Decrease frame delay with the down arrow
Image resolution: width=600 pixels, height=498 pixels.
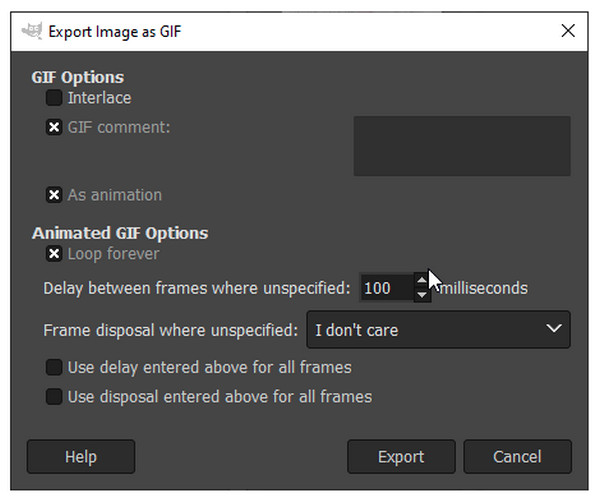point(422,295)
